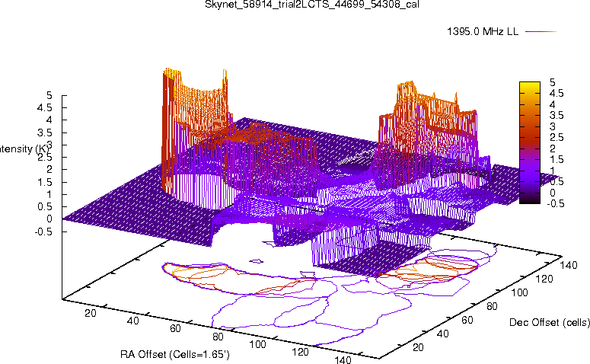The width and height of the screenshot is (590, 364).
Task: Click the 140 tick on the RA Offset axis
Action: [343, 360]
